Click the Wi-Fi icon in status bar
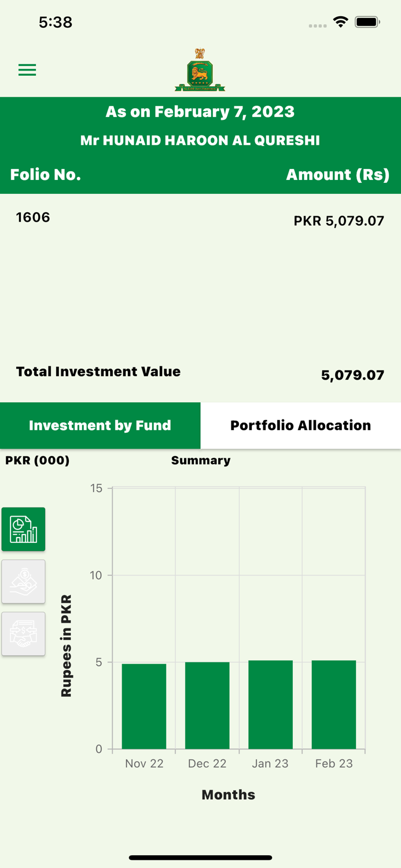This screenshot has height=868, width=401. (340, 21)
